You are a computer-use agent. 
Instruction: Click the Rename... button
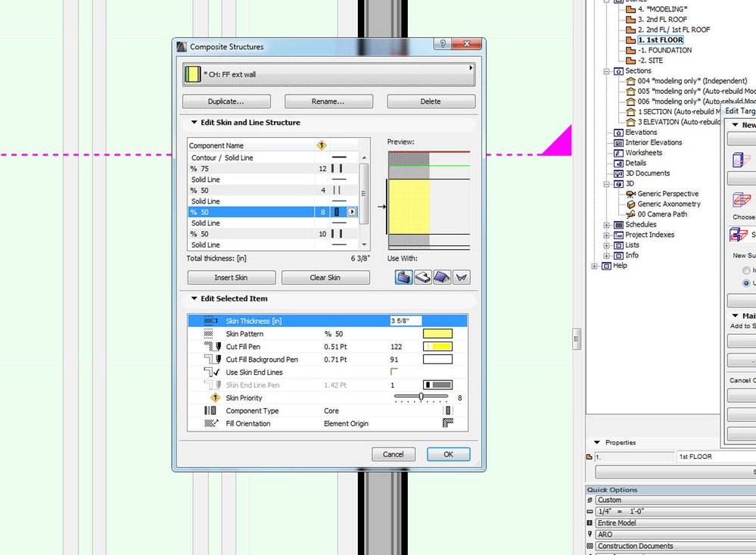coord(328,101)
